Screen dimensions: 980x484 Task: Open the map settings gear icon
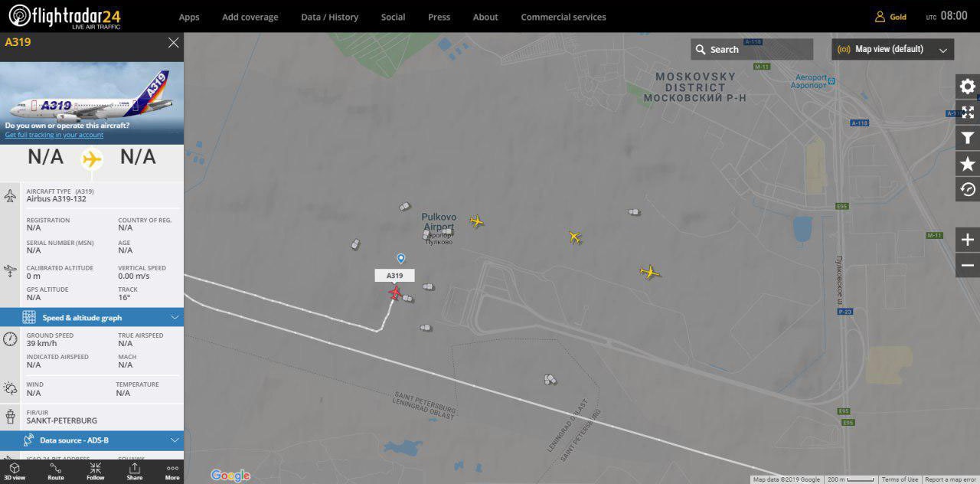(968, 87)
